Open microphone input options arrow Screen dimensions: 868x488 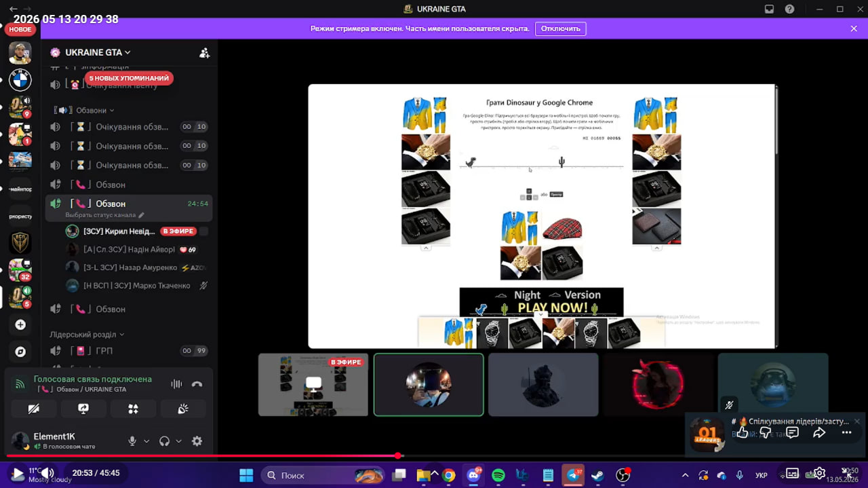pyautogui.click(x=146, y=441)
